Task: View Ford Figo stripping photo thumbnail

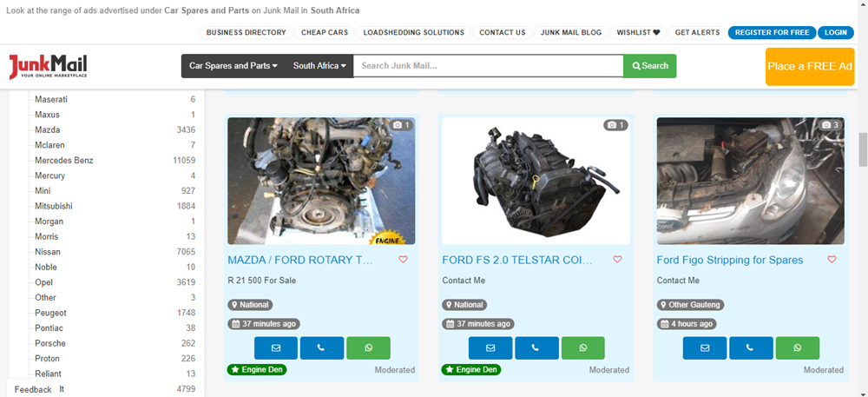Action: [751, 181]
